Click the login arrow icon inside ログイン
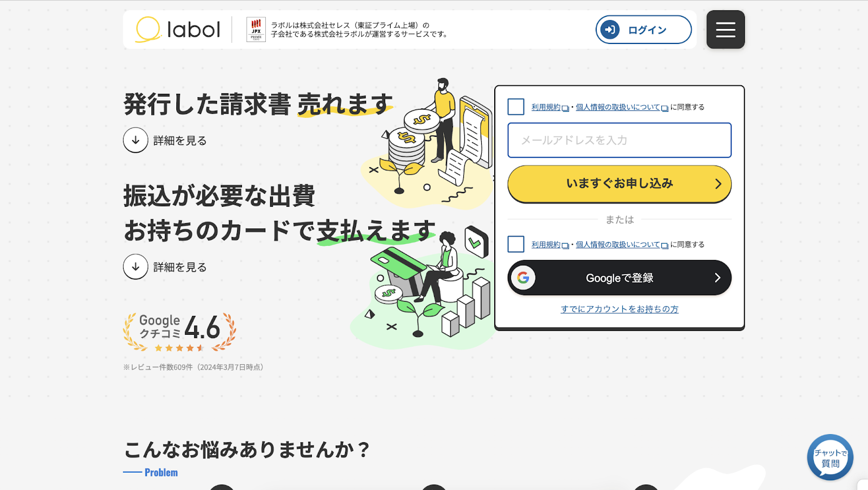 tap(610, 29)
